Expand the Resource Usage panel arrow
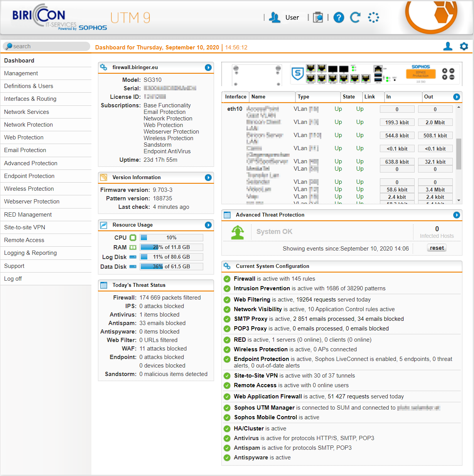The image size is (474, 476). (x=208, y=225)
